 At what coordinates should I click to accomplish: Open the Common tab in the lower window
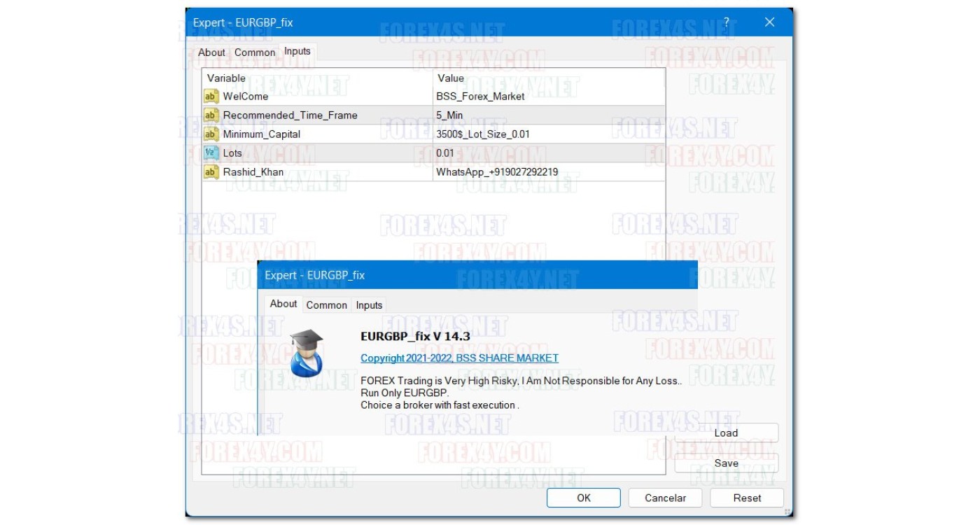tap(326, 305)
